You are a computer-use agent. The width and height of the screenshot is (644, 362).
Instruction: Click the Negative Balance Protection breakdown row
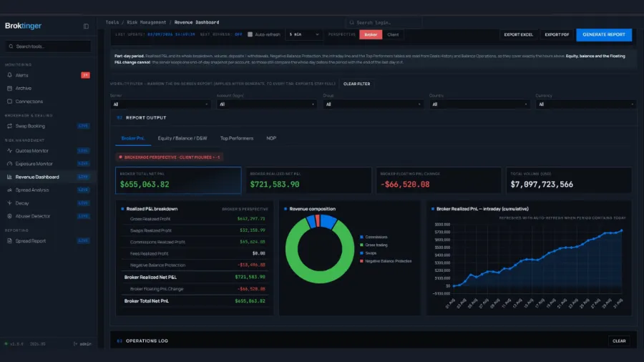(x=195, y=265)
